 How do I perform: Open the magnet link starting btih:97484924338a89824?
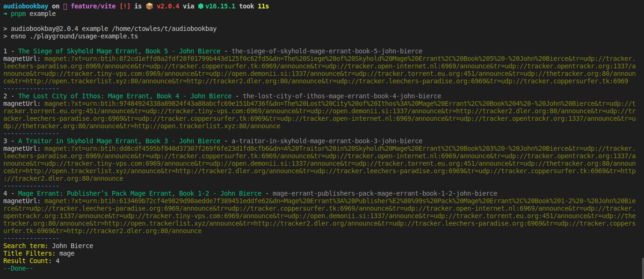click(x=319, y=115)
